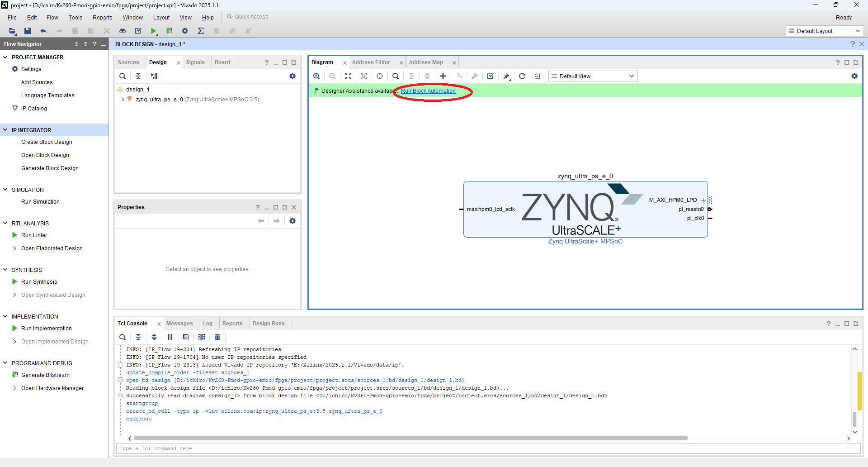Click the Undo arrow in main toolbar
This screenshot has width=868, height=467.
pyautogui.click(x=43, y=31)
